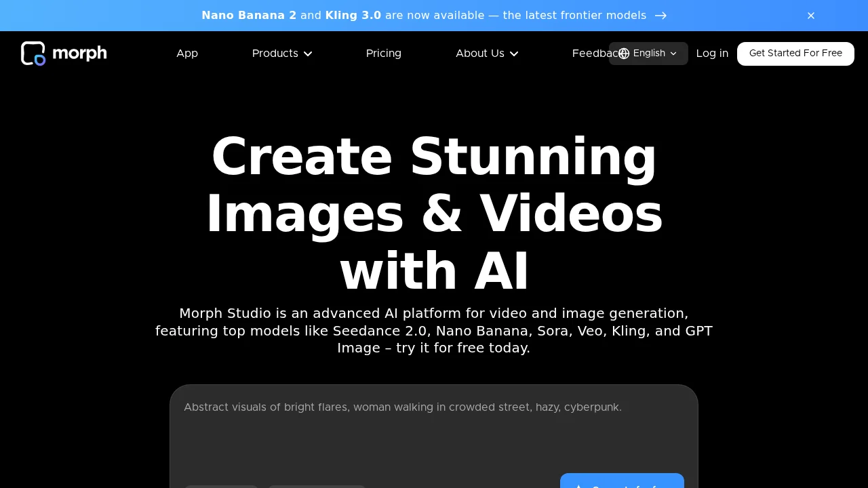Open the App page from the navigation
The width and height of the screenshot is (868, 488).
(x=187, y=54)
